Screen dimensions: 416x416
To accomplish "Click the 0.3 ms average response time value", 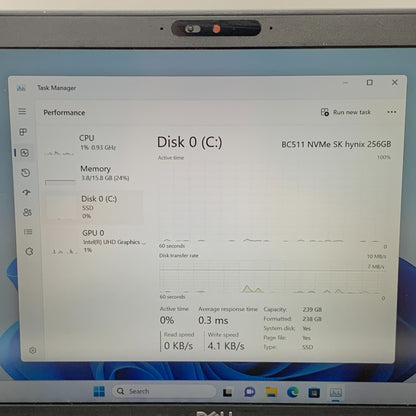I will (213, 321).
